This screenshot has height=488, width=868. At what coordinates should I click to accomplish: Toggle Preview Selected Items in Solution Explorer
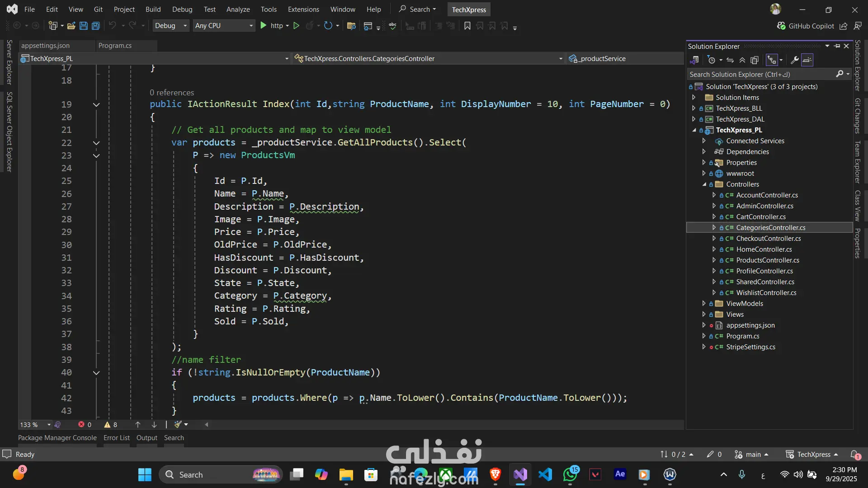pos(807,60)
